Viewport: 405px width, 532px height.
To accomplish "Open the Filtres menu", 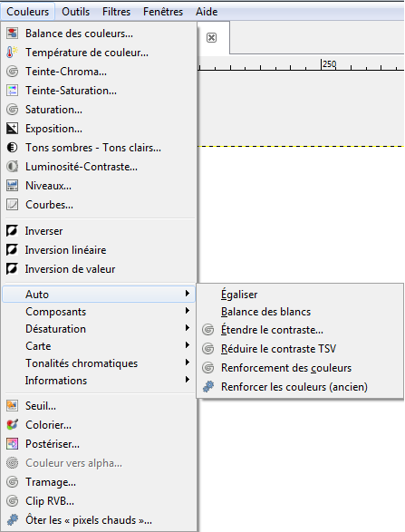I will [116, 12].
